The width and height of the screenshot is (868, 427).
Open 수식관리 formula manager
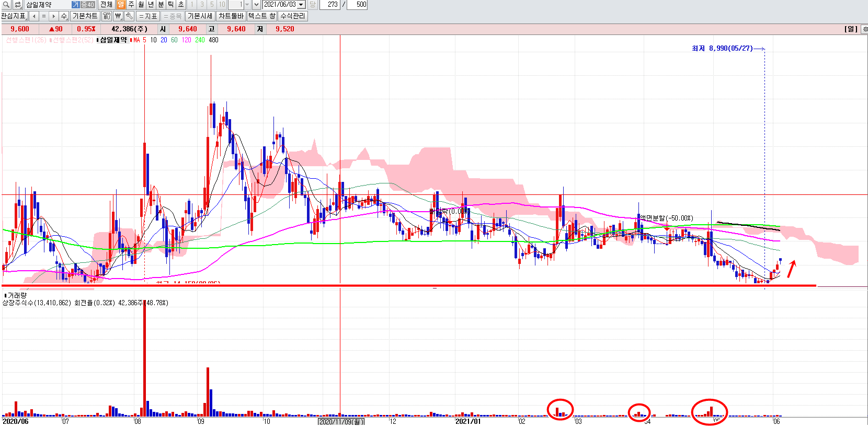(x=293, y=16)
